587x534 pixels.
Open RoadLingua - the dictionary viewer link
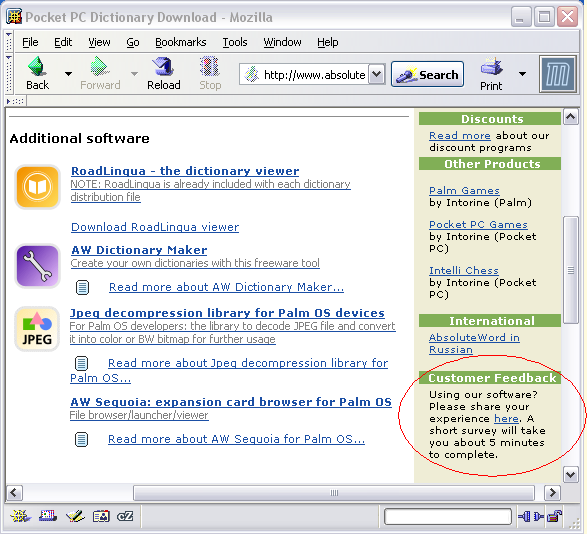(x=185, y=171)
